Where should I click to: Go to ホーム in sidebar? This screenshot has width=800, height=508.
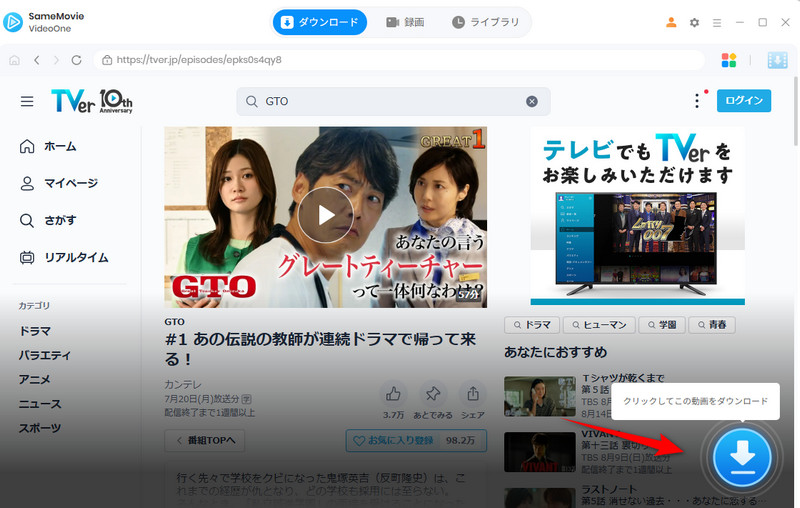click(48, 146)
